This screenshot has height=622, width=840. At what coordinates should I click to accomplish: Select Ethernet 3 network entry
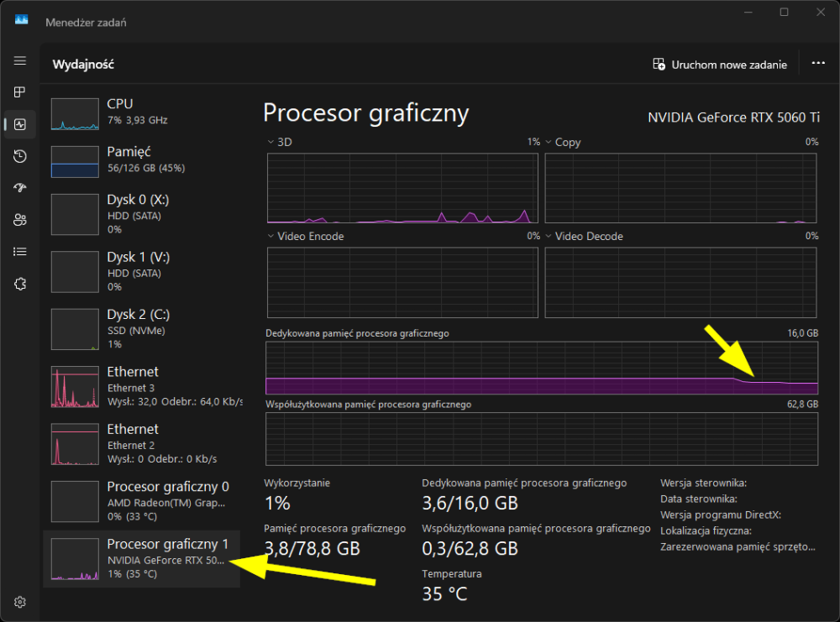pos(141,386)
